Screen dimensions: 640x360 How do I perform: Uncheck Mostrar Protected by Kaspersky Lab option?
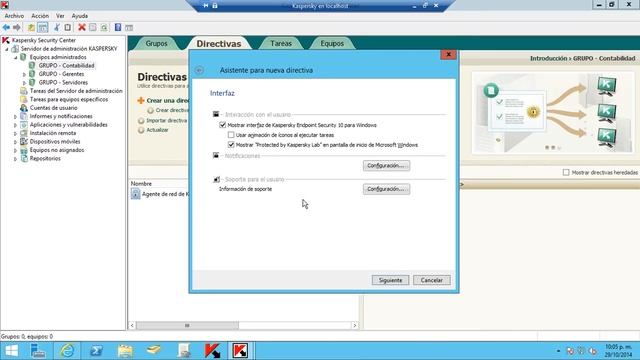[231, 144]
